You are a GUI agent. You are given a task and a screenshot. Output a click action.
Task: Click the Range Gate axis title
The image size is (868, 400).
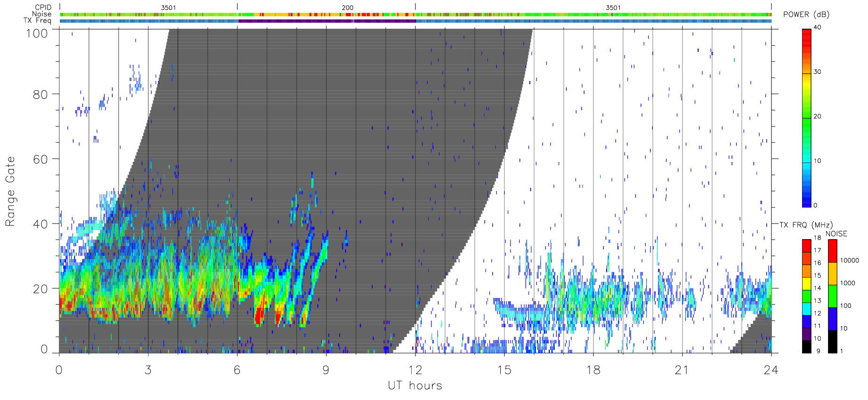tap(10, 192)
